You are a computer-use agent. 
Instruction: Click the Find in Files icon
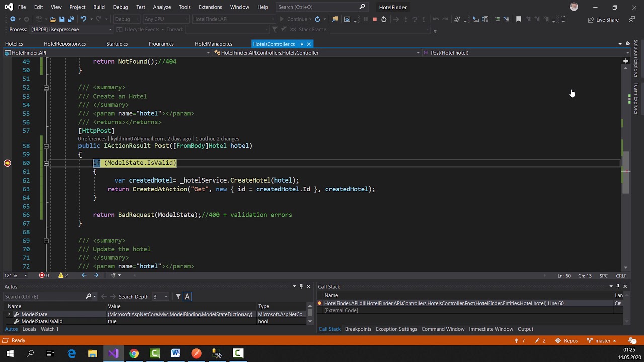coord(335,19)
